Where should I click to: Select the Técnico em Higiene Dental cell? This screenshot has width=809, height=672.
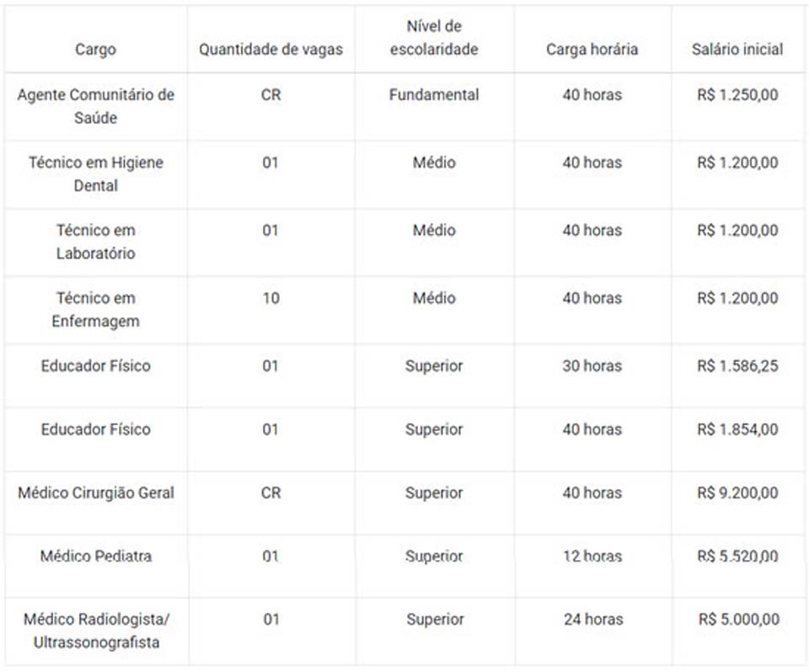(x=95, y=173)
